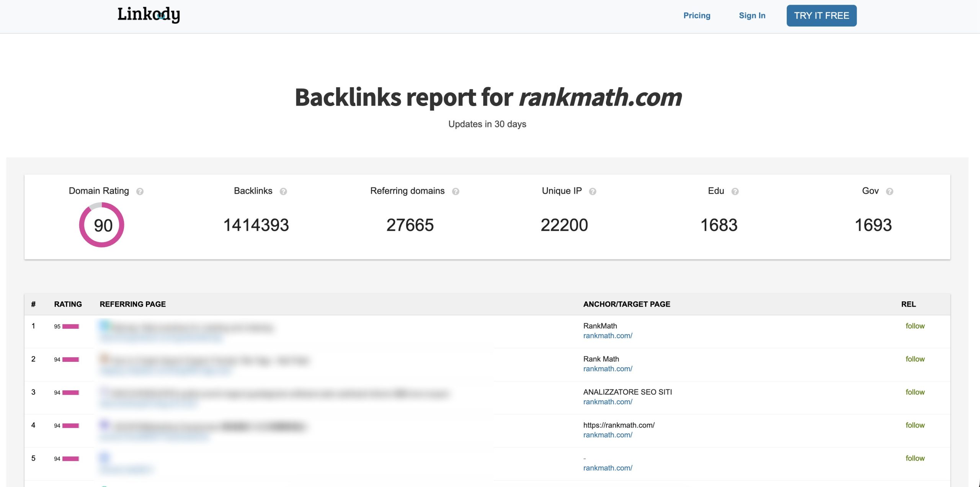Select the Backlinks value 1414393

click(256, 225)
